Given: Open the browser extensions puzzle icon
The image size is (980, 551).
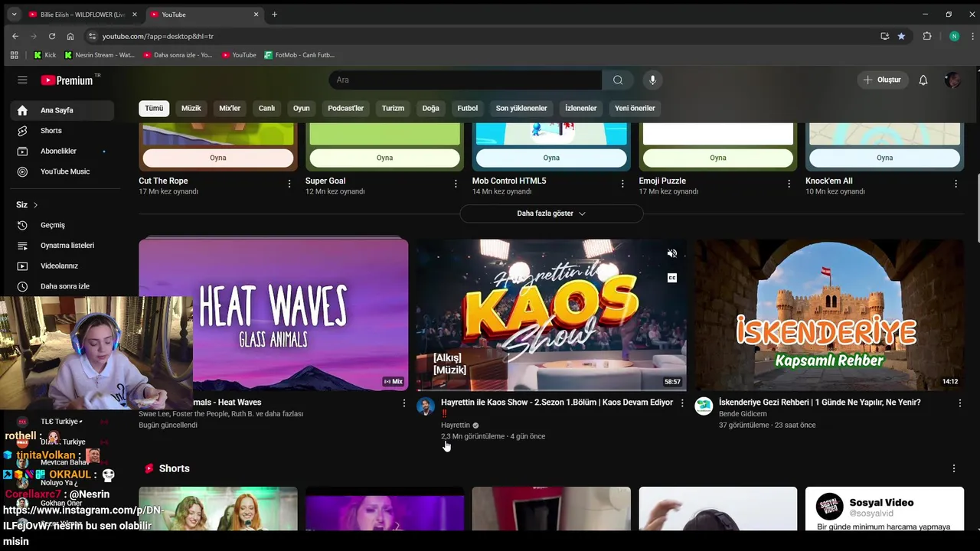Looking at the screenshot, I should click(x=927, y=36).
